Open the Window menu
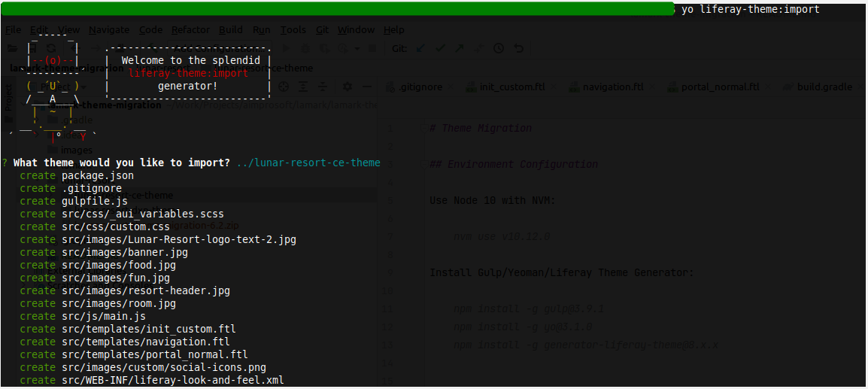 pos(356,30)
